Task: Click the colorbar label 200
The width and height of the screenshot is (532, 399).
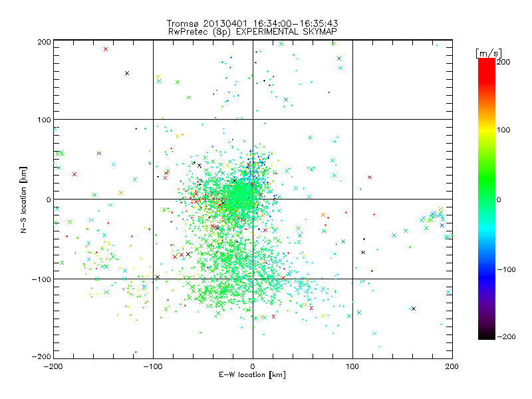Action: pos(503,62)
